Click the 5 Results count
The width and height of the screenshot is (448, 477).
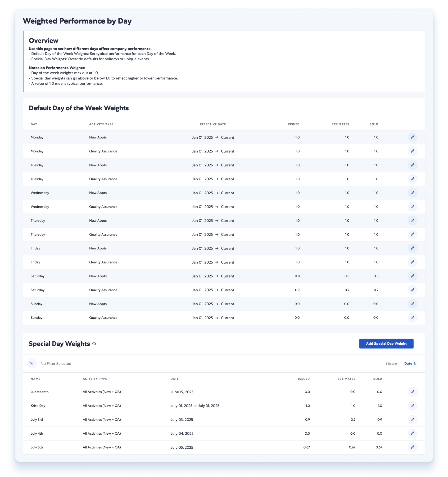click(391, 364)
